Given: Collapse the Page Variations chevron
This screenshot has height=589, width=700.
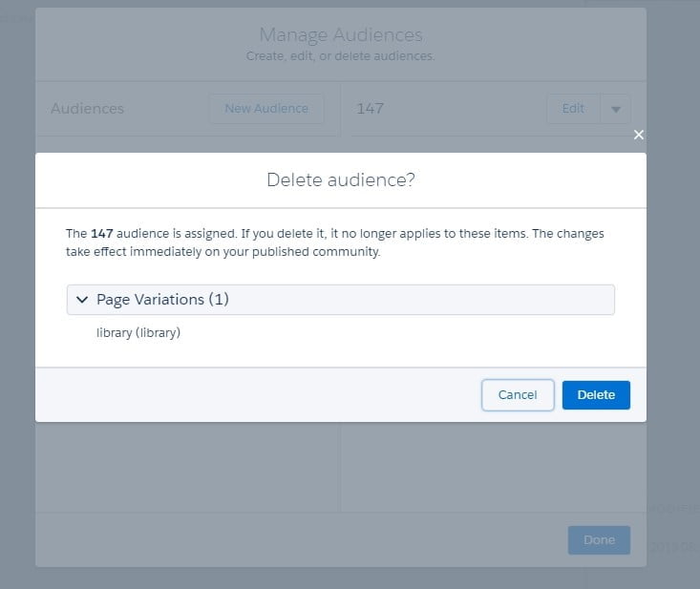Looking at the screenshot, I should 81,300.
